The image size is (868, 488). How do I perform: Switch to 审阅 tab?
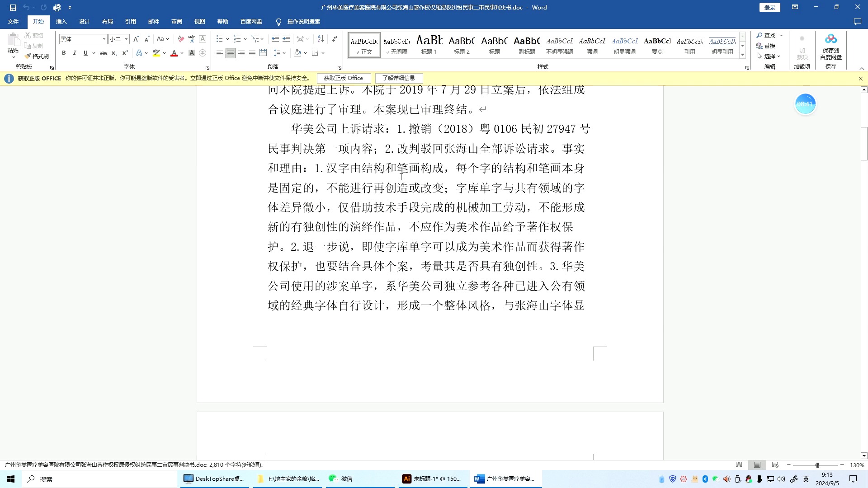[x=176, y=22]
